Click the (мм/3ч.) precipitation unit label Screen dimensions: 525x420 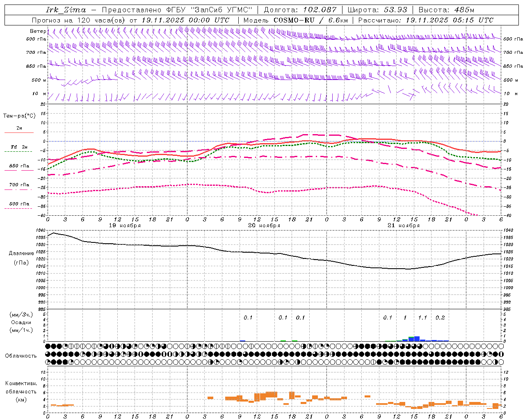coord(21,315)
